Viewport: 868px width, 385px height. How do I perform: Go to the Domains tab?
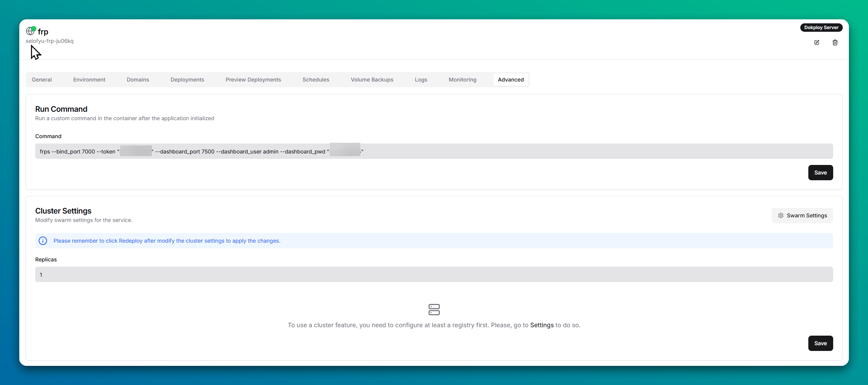pyautogui.click(x=138, y=80)
